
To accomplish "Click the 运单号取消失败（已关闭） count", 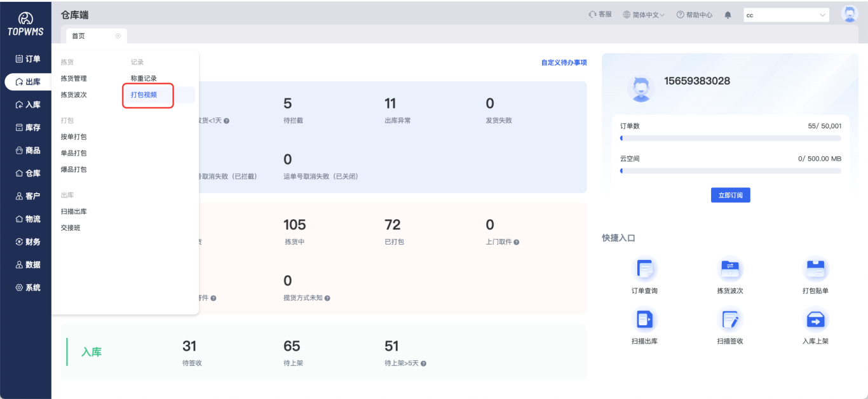I will (x=287, y=159).
